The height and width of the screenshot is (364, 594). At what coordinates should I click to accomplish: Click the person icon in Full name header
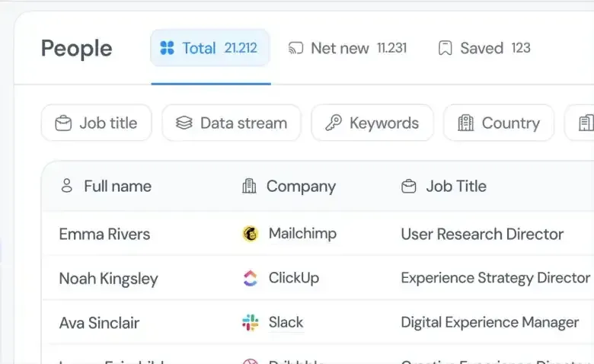pyautogui.click(x=67, y=186)
